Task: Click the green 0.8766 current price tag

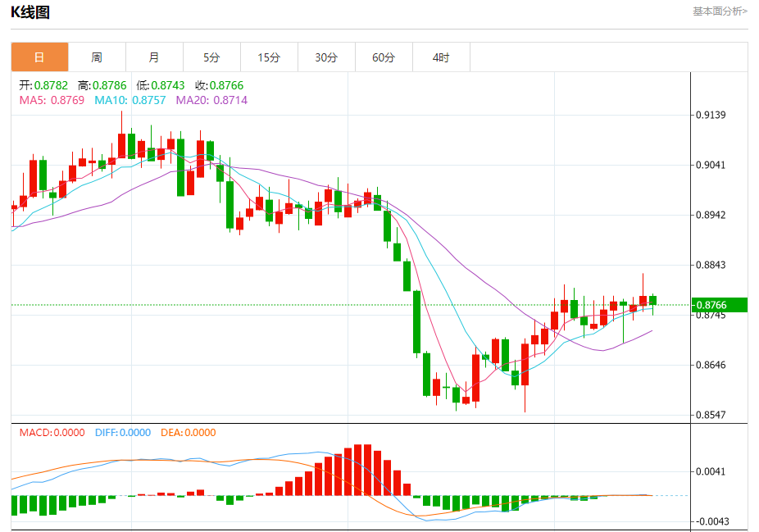Action: 720,305
